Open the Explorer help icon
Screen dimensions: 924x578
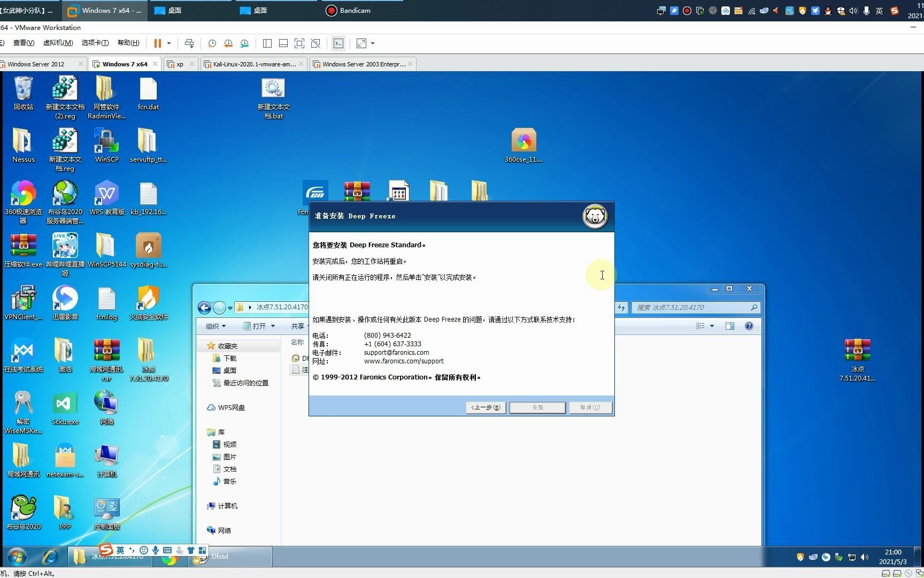point(749,326)
